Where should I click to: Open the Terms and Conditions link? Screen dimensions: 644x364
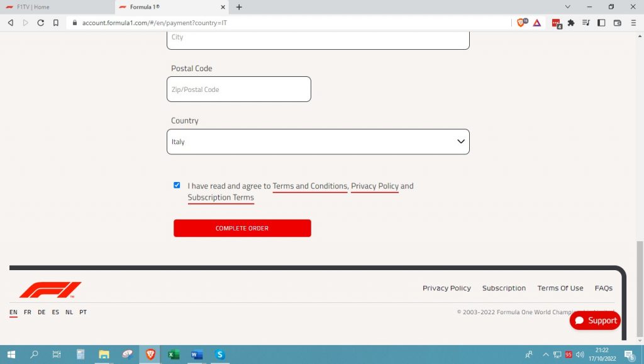[309, 186]
